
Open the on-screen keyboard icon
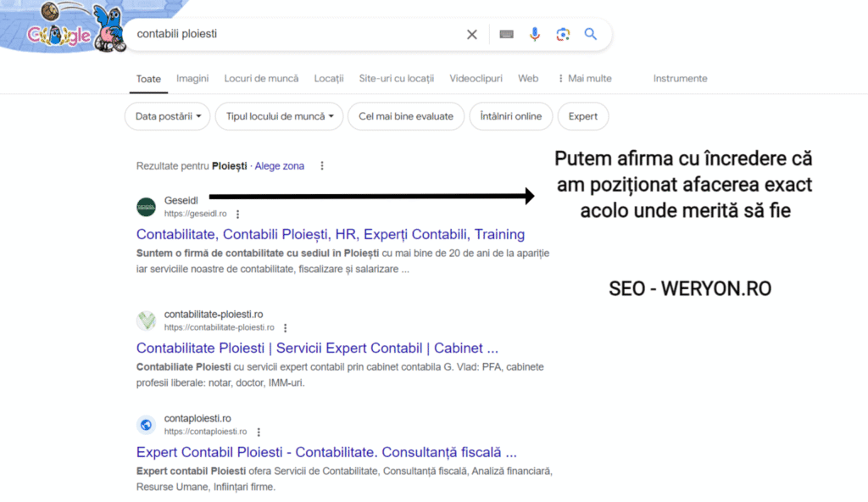tap(506, 34)
